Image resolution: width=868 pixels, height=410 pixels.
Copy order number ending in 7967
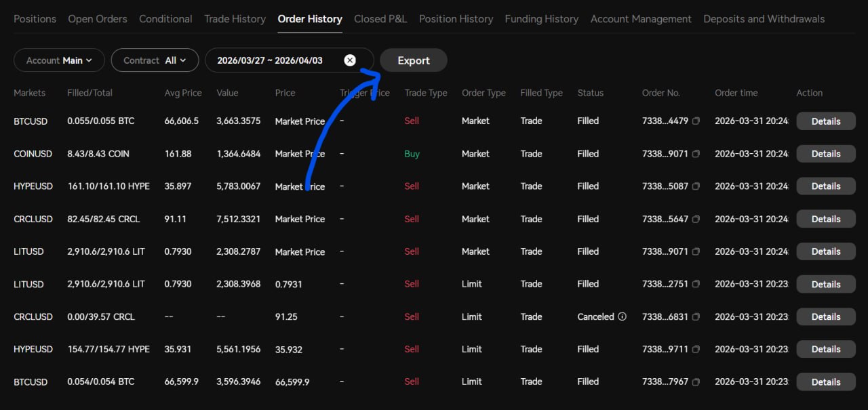(696, 382)
